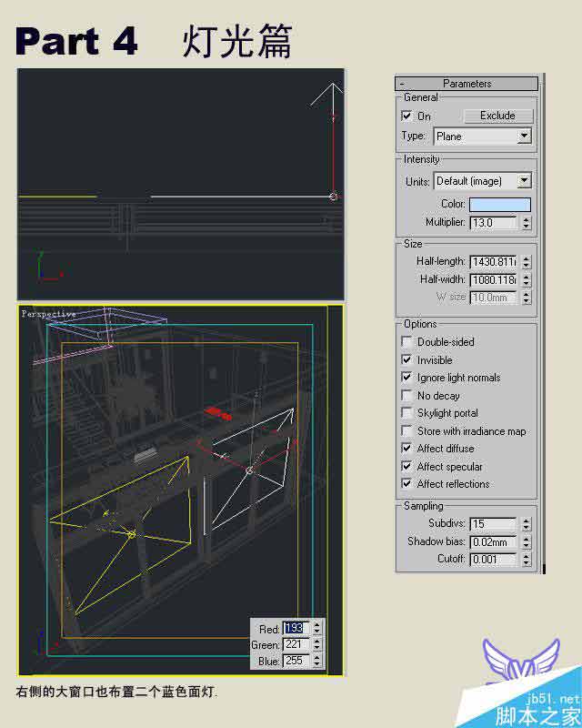Enable Store with irradiance map
The image size is (582, 728).
(x=406, y=430)
